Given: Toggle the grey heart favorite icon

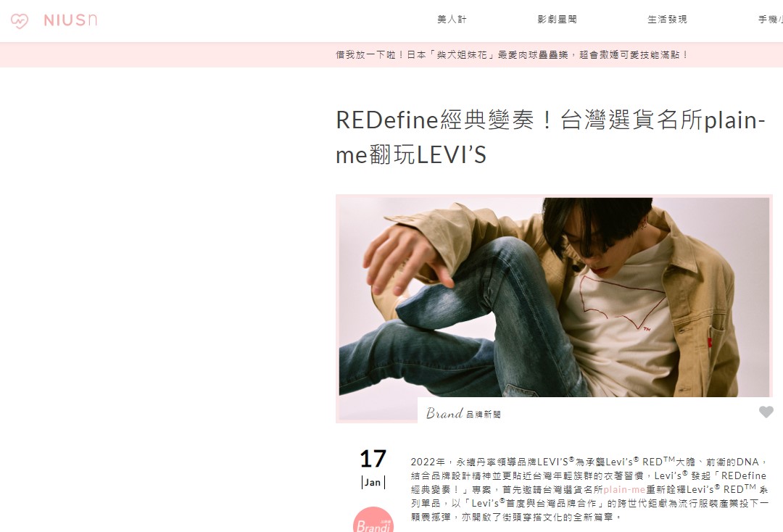Looking at the screenshot, I should pos(766,412).
